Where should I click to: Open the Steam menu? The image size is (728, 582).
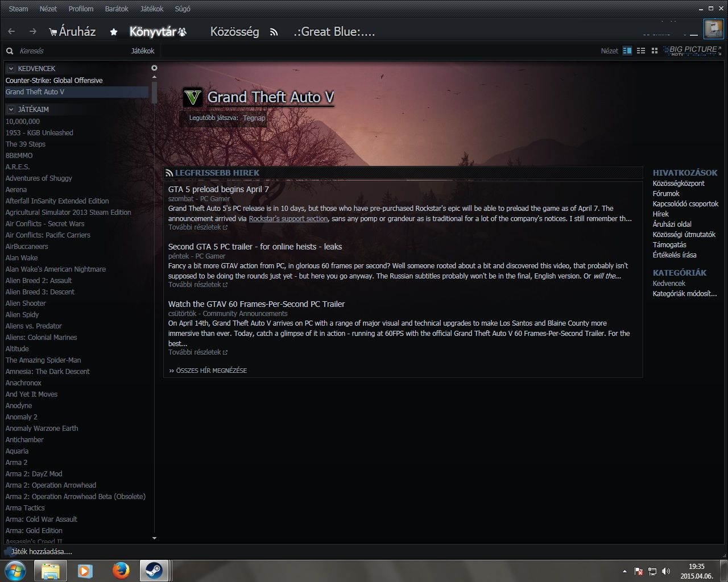(x=18, y=9)
